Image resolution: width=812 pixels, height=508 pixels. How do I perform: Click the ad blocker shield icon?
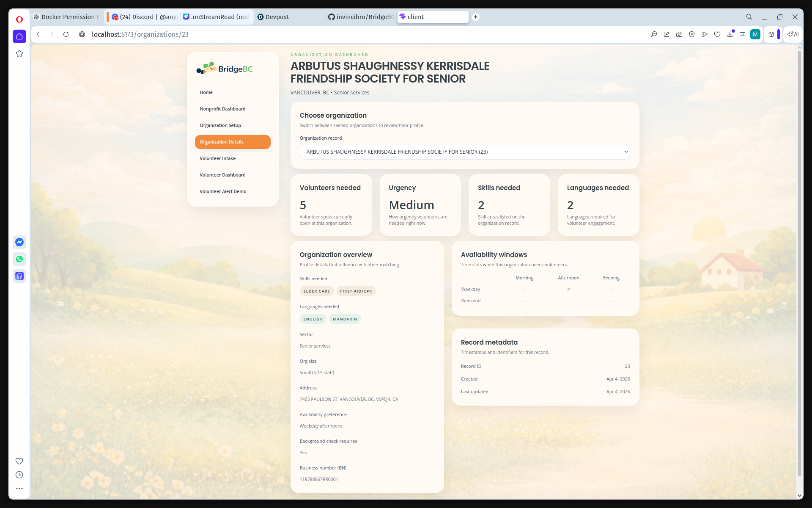pyautogui.click(x=692, y=34)
